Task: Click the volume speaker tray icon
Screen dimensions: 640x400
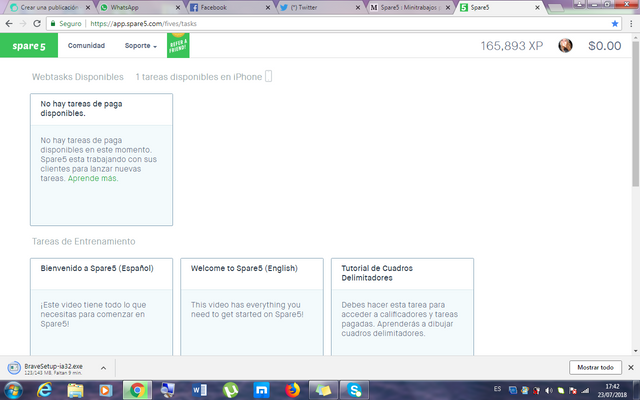Action: coord(549,391)
